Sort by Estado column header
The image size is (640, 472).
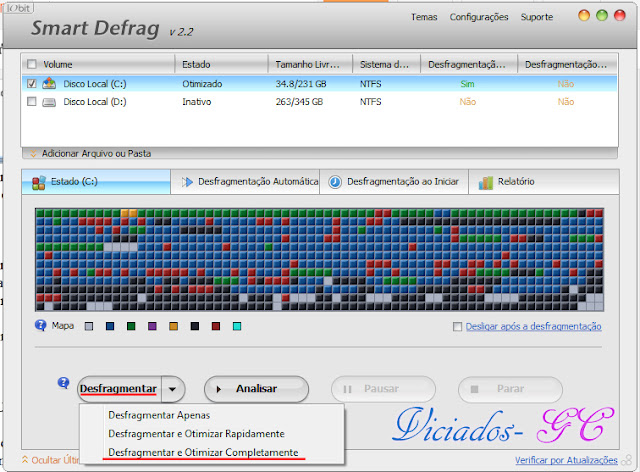point(222,65)
